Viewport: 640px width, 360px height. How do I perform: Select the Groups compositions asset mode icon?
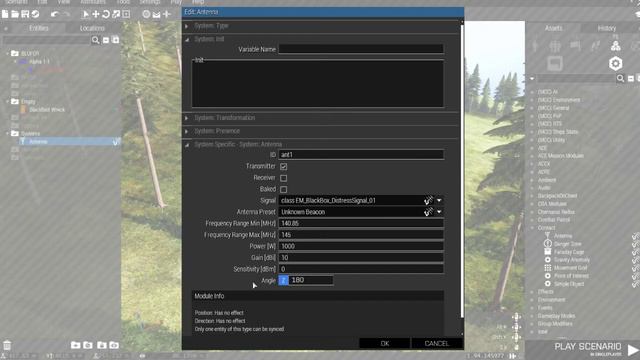[x=555, y=46]
